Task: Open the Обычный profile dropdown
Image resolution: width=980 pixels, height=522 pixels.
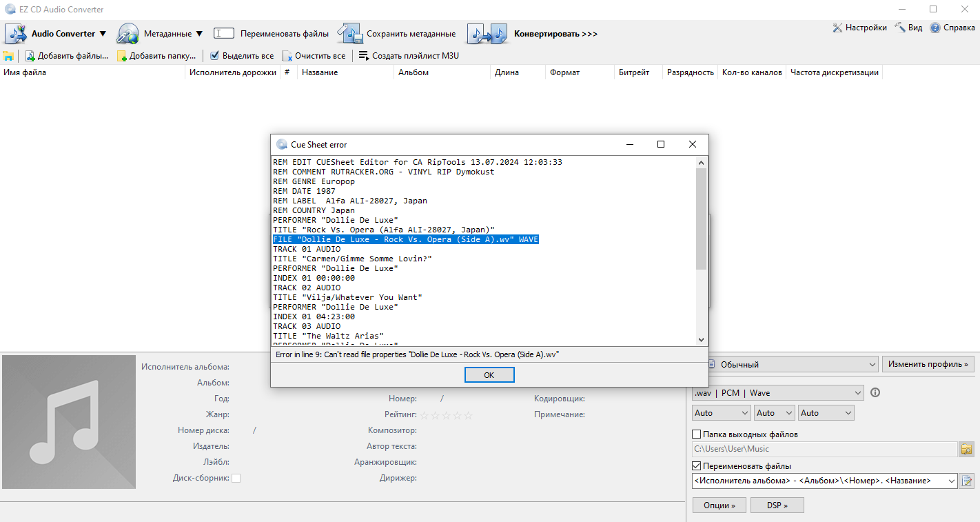Action: pyautogui.click(x=872, y=364)
